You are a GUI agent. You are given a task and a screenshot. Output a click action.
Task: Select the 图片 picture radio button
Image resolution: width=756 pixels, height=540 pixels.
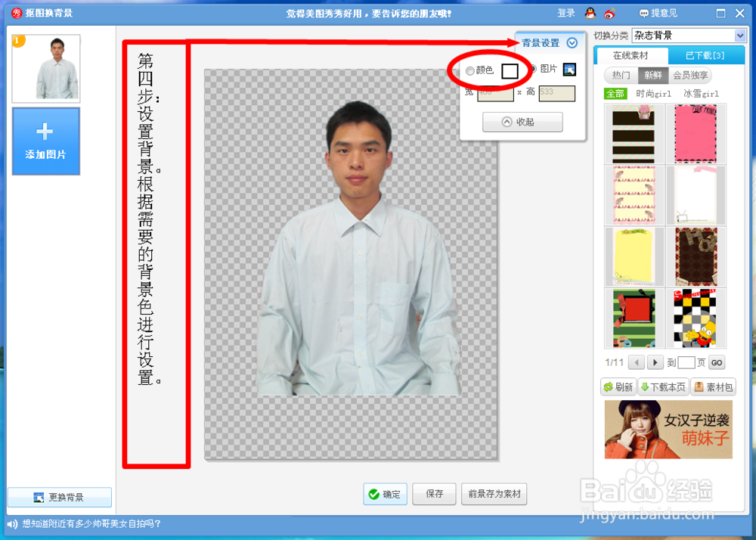click(533, 69)
